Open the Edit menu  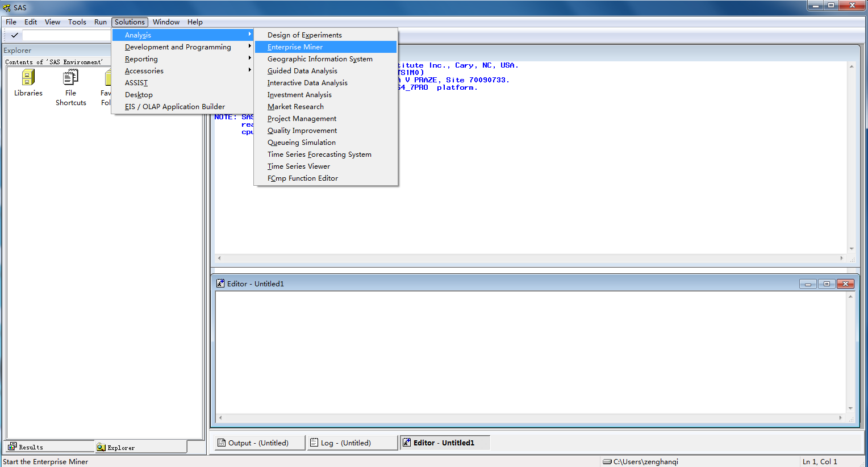pos(31,22)
